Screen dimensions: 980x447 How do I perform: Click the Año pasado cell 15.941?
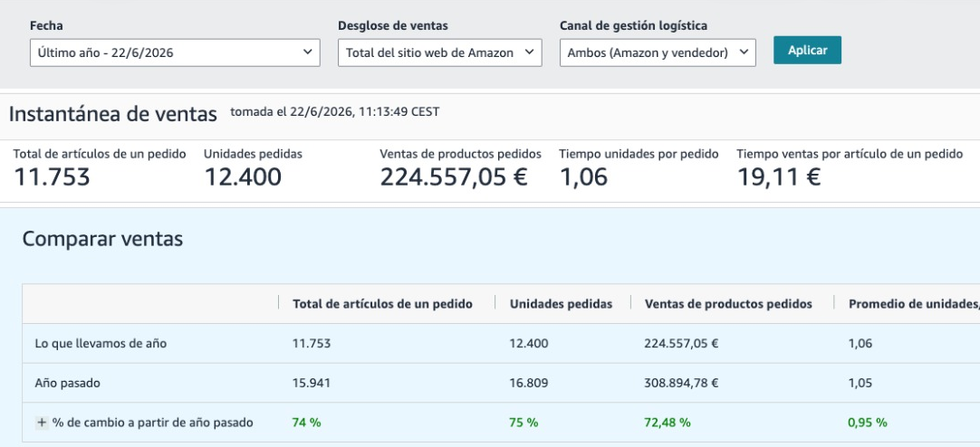click(x=312, y=383)
